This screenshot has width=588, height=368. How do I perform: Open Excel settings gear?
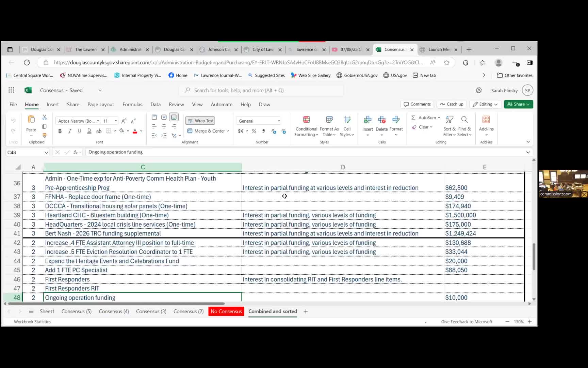click(x=479, y=90)
